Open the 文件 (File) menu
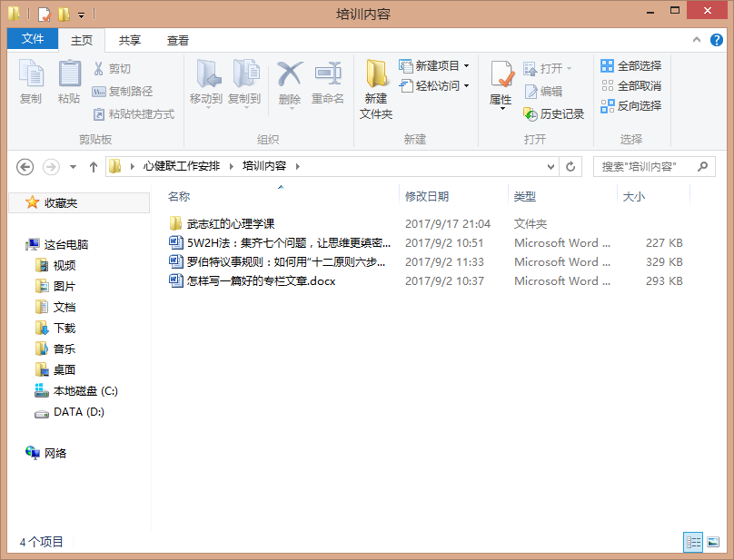734x560 pixels. (x=33, y=39)
